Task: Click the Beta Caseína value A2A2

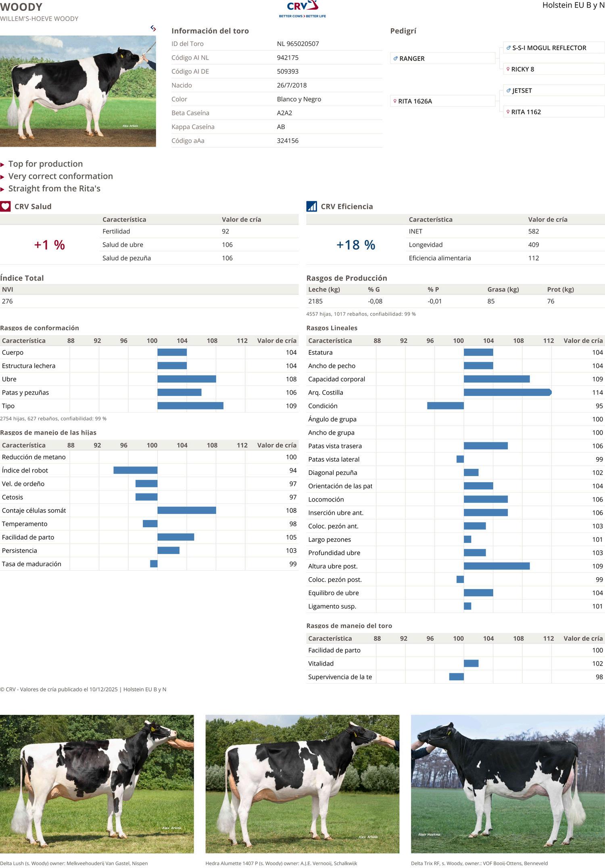Action: 285,113
